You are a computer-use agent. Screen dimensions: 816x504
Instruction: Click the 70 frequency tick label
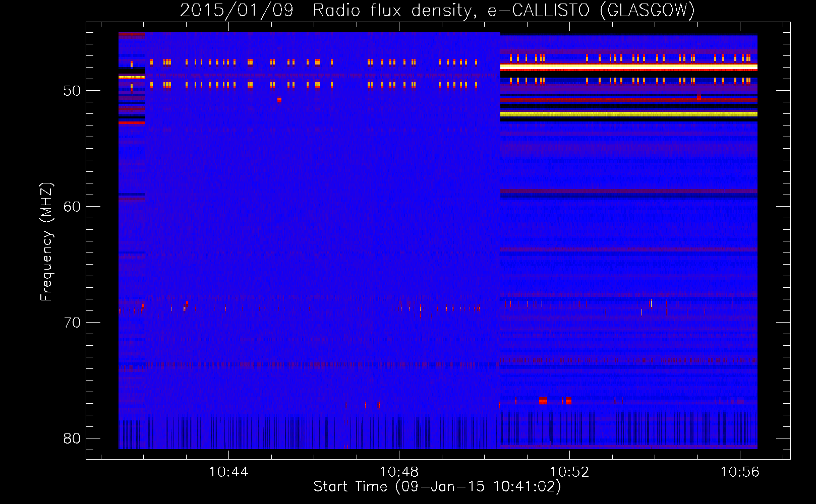(x=72, y=323)
